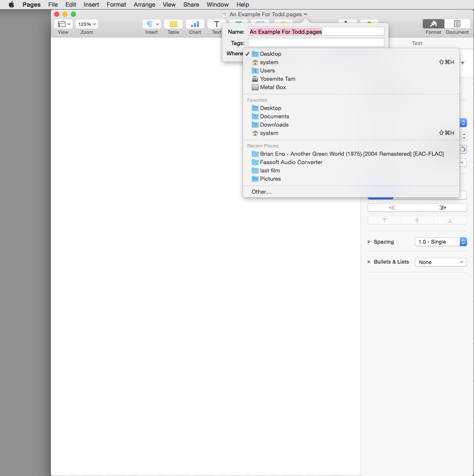
Task: Open the View toolbar menu
Action: pyautogui.click(x=63, y=24)
